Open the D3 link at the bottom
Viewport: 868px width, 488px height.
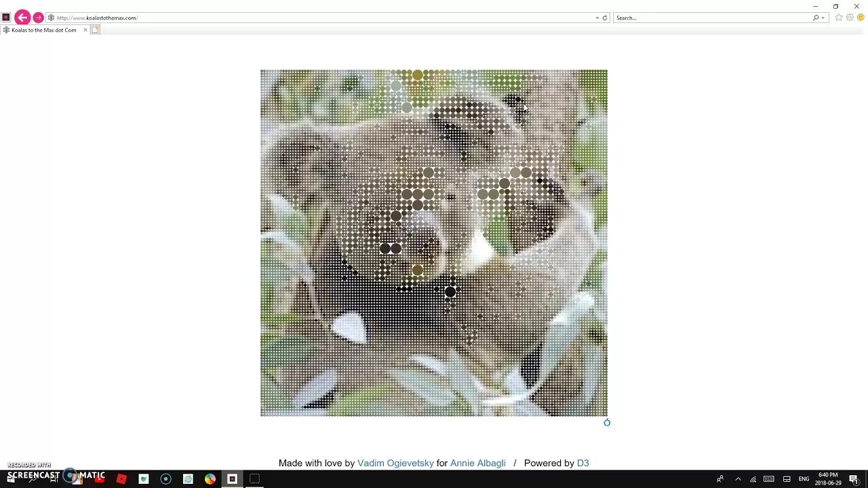(x=583, y=463)
